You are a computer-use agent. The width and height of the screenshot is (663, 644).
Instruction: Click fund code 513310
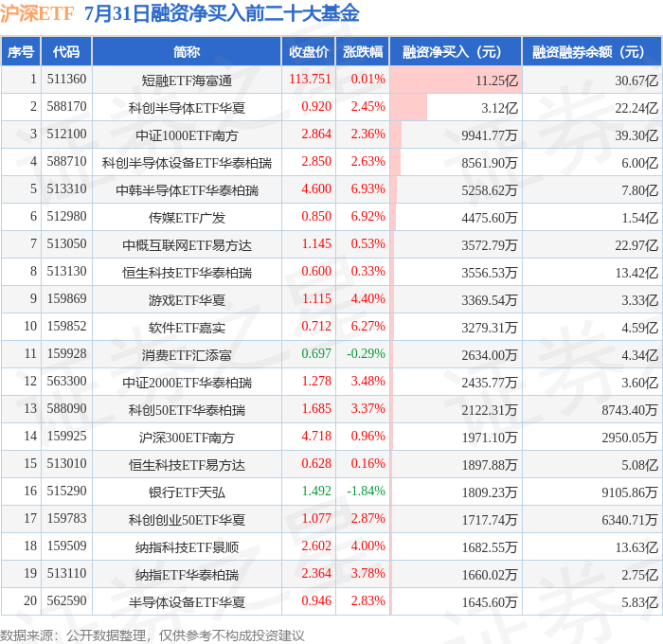(x=66, y=188)
